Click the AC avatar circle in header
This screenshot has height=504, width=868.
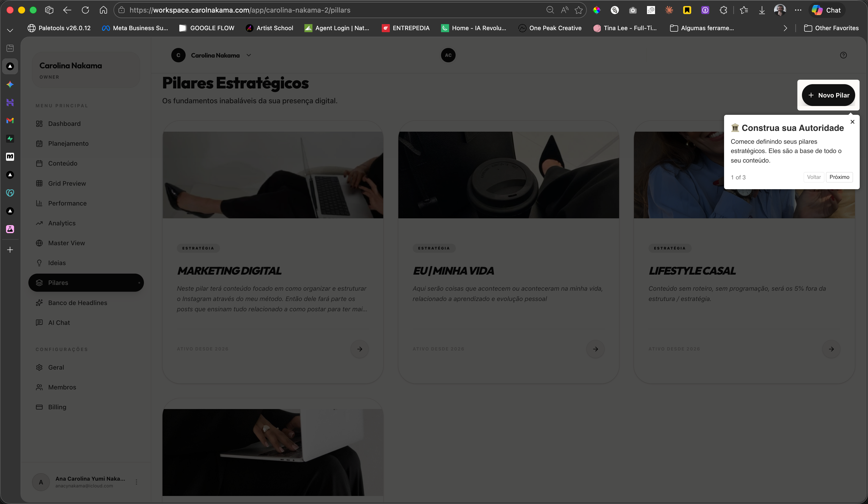coord(448,55)
